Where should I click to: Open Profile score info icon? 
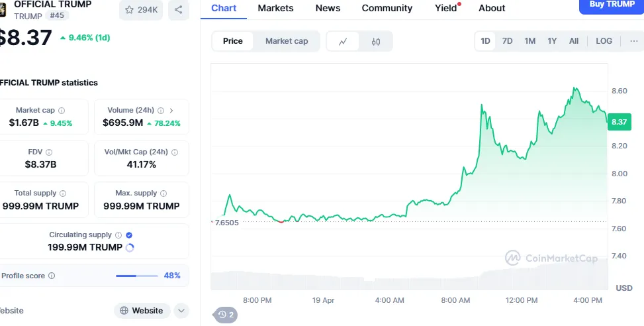click(x=52, y=276)
